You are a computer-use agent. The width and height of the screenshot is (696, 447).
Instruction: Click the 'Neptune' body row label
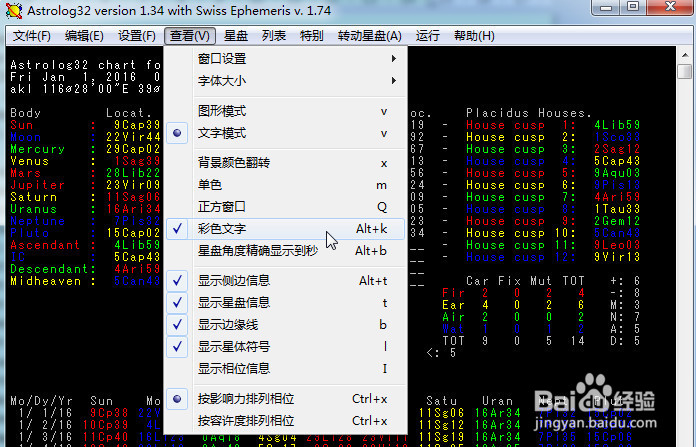[x=37, y=221]
